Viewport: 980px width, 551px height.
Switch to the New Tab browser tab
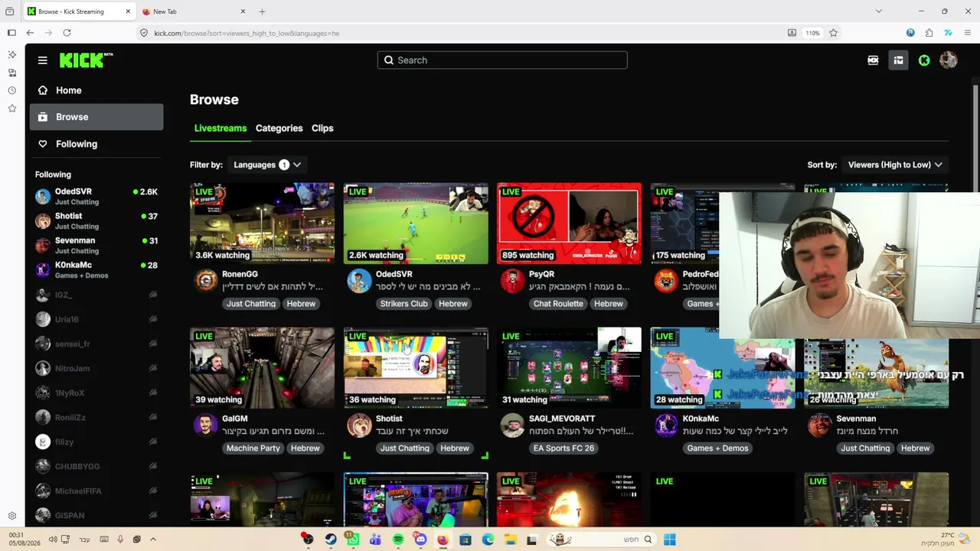point(194,11)
